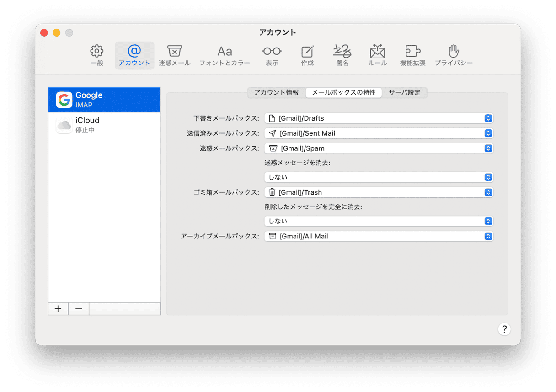Select the アカウント toolbar icon
The height and width of the screenshot is (392, 556).
click(x=134, y=56)
